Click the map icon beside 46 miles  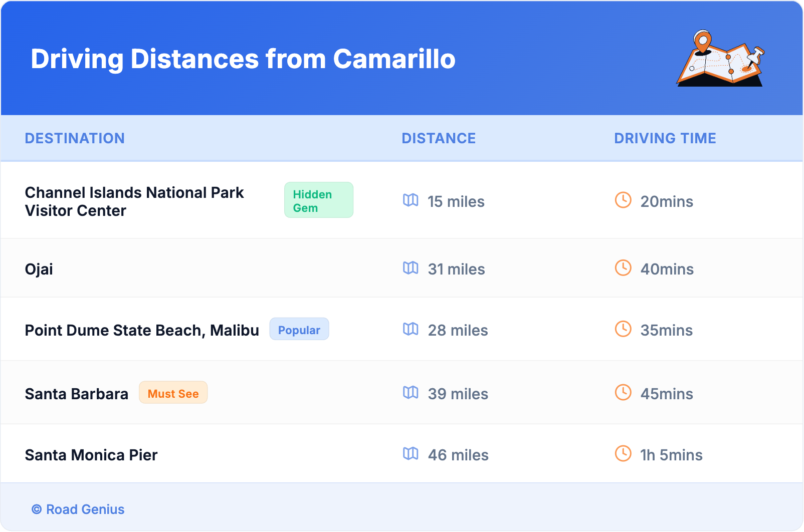coord(411,454)
